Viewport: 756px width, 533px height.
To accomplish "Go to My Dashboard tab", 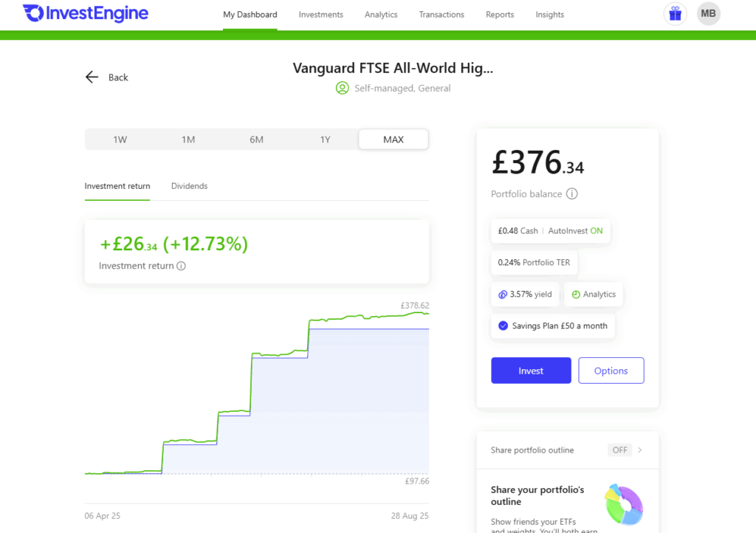I will 250,15.
